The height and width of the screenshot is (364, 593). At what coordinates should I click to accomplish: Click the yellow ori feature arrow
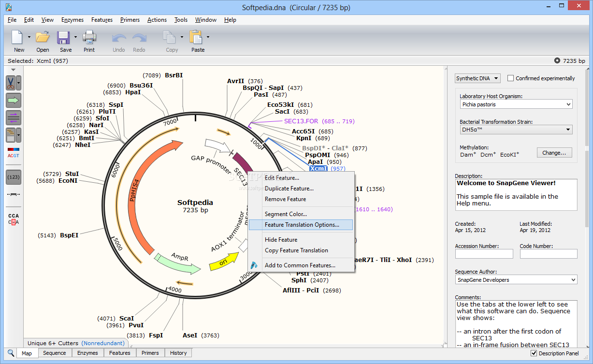[224, 262]
